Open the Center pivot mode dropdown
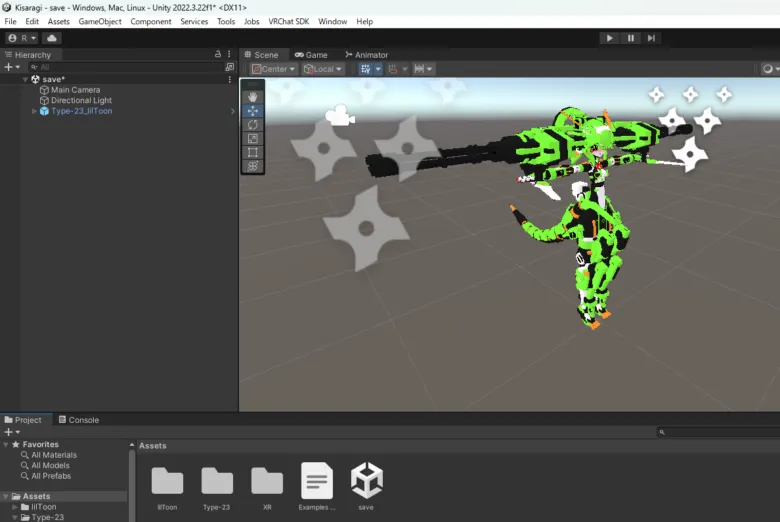780x522 pixels. point(270,69)
